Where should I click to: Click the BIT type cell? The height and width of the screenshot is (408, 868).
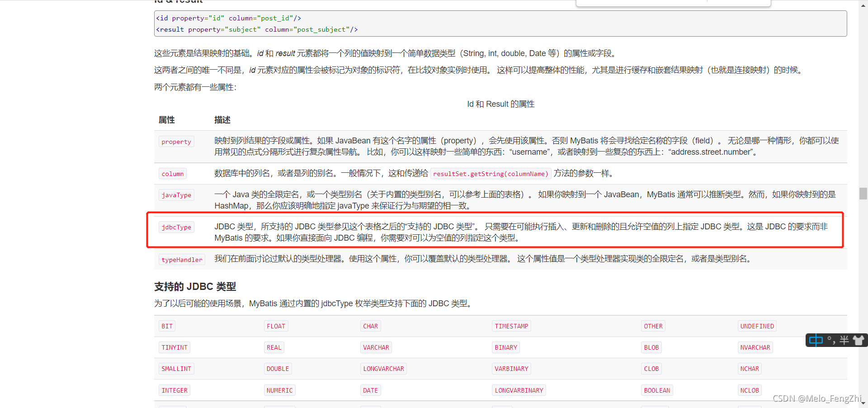click(x=167, y=326)
